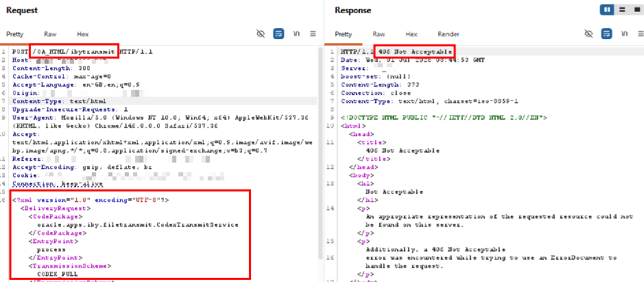Image resolution: width=644 pixels, height=282 pixels.
Task: Click the CodexTransmitService class name text
Action: 138,224
